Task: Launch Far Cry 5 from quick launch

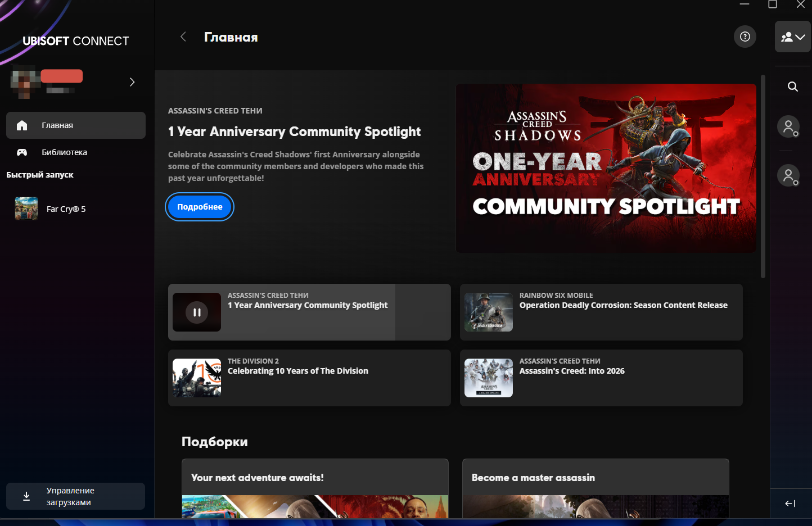Action: click(x=76, y=209)
